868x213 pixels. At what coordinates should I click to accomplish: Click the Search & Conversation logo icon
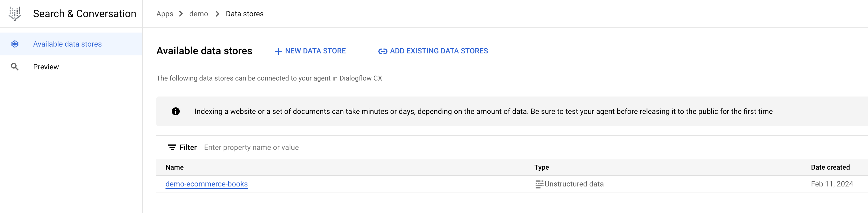coord(15,13)
